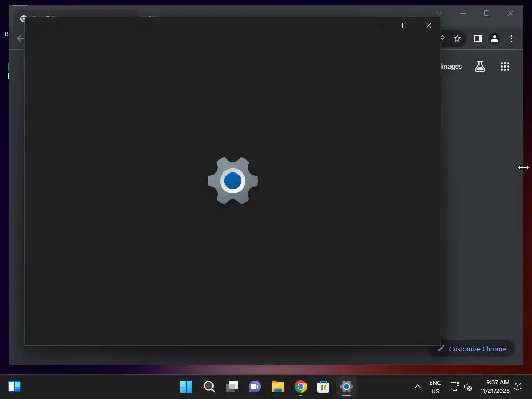Open taskbar Search

point(209,387)
